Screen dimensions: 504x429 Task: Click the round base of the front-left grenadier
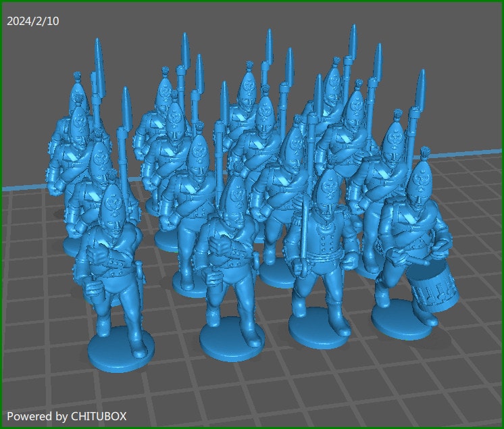pyautogui.click(x=122, y=347)
